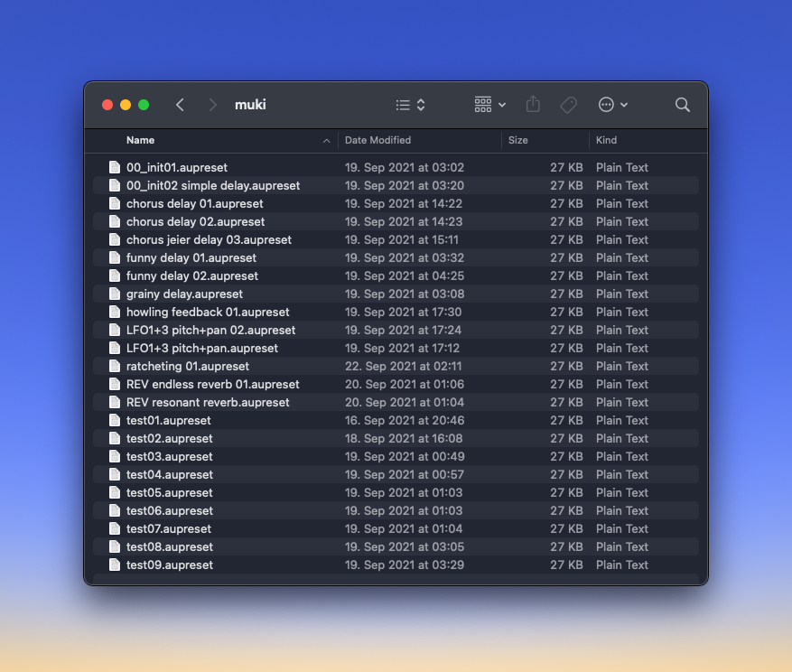Click the green full-screen window button

click(144, 105)
